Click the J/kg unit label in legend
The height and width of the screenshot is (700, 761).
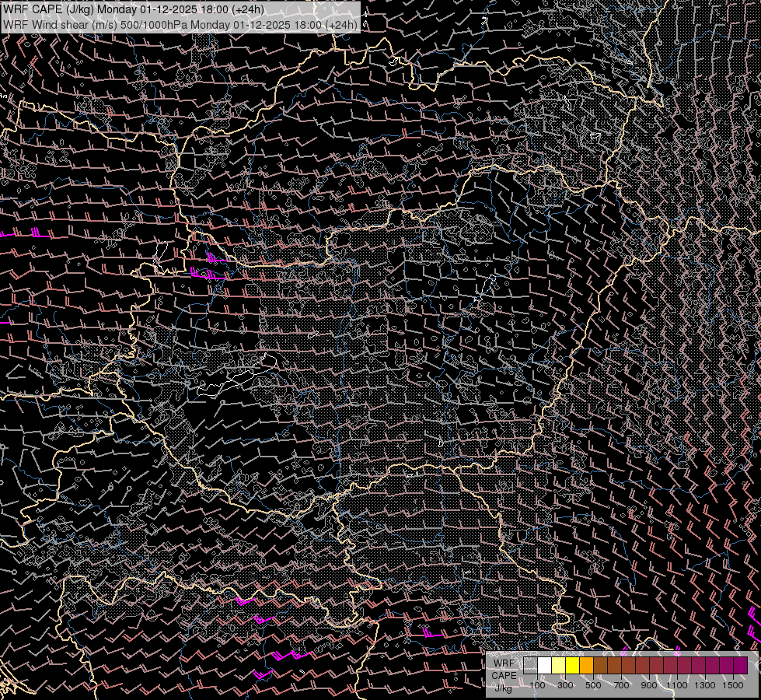(x=504, y=688)
